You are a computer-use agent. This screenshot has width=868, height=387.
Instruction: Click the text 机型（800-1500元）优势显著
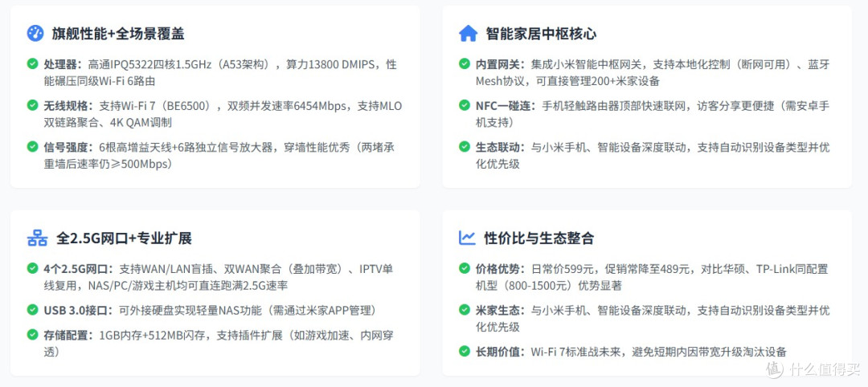548,286
